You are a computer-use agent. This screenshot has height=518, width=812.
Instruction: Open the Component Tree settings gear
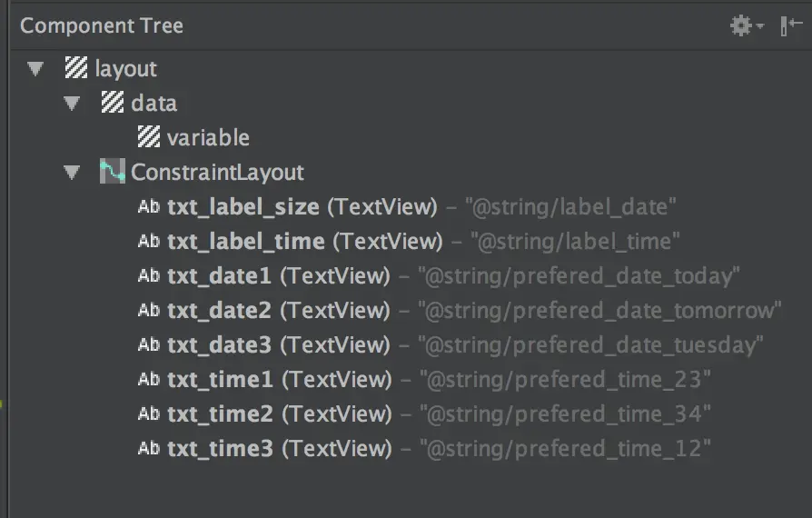coord(743,25)
